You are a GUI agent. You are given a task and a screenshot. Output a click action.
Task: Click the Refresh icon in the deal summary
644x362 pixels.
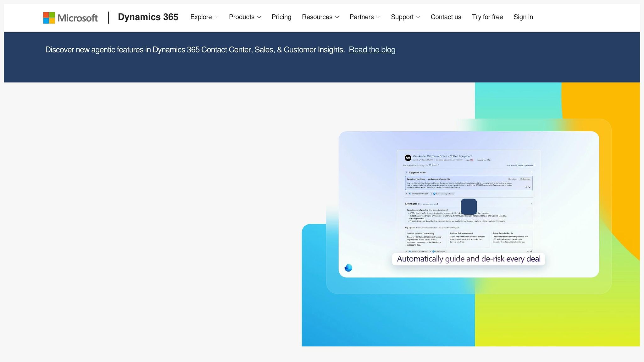(x=430, y=165)
